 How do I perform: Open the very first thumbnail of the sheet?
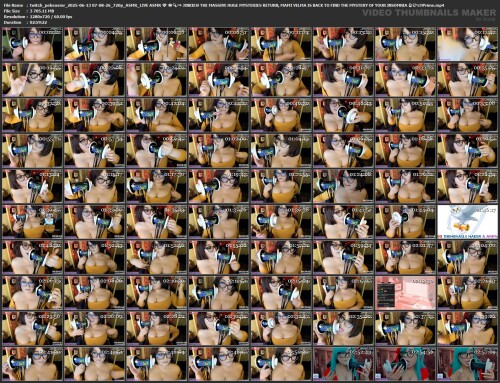click(32, 44)
